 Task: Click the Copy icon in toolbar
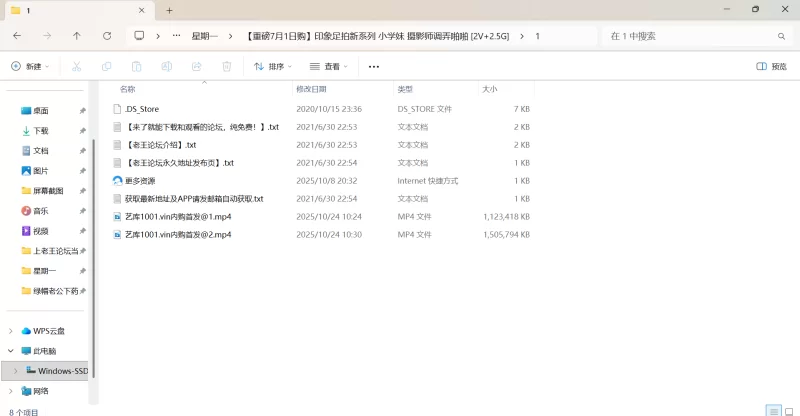(x=106, y=67)
